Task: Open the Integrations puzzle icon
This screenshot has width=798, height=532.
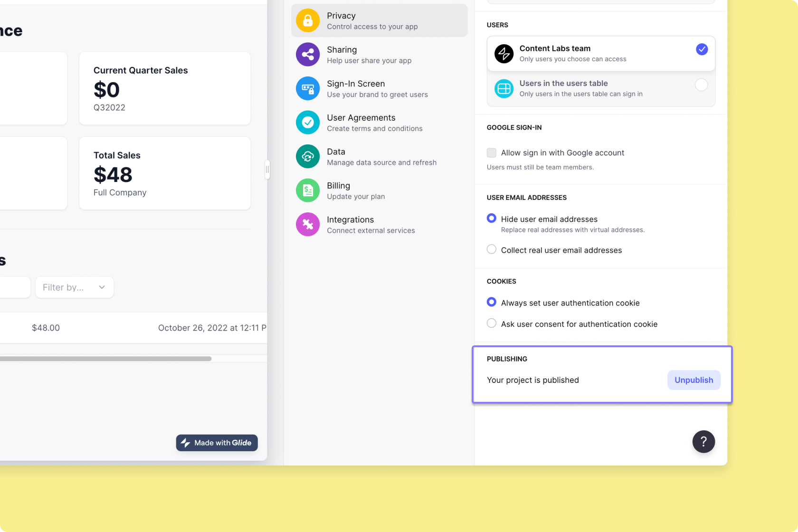Action: point(308,224)
